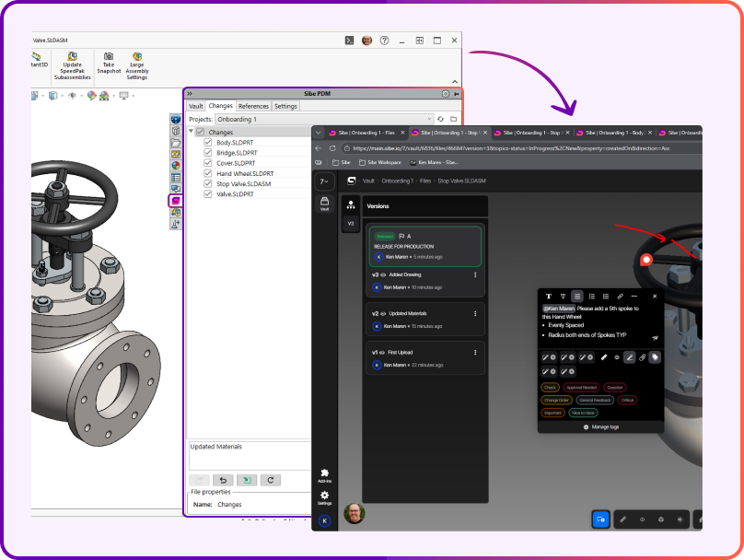The image size is (744, 560).
Task: Toggle Valve.SLDPRT checkbox
Action: 208,193
